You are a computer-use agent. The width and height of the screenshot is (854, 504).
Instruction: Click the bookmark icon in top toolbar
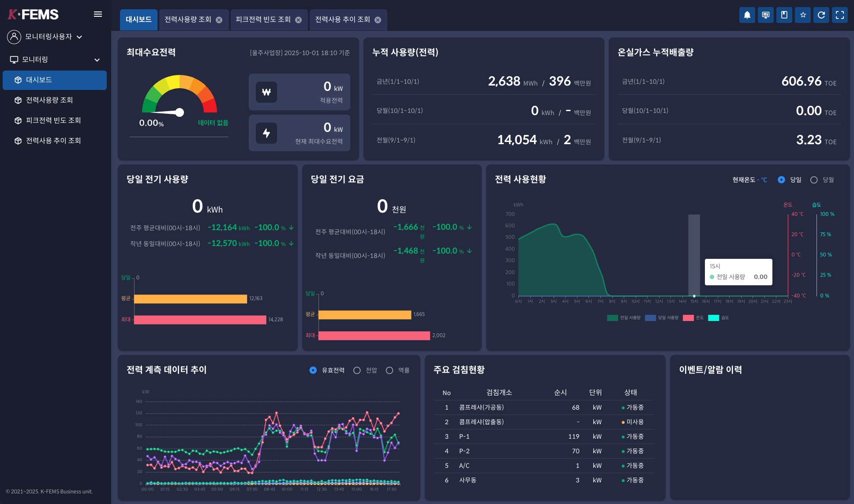(784, 15)
